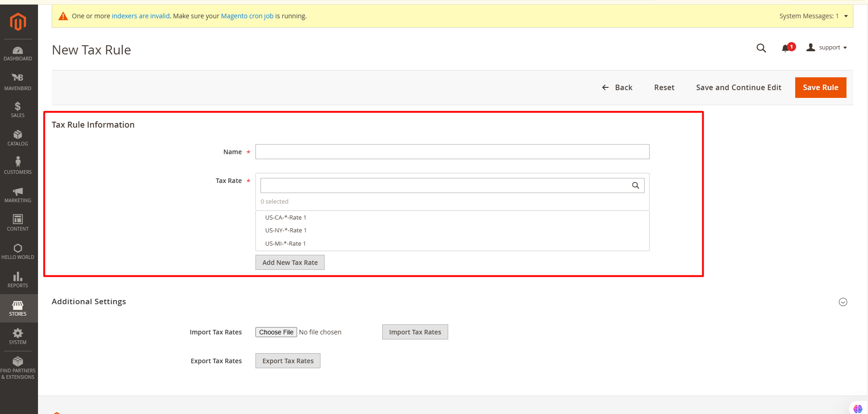Viewport: 868px width, 414px height.
Task: Focus the Name input field
Action: tap(452, 152)
